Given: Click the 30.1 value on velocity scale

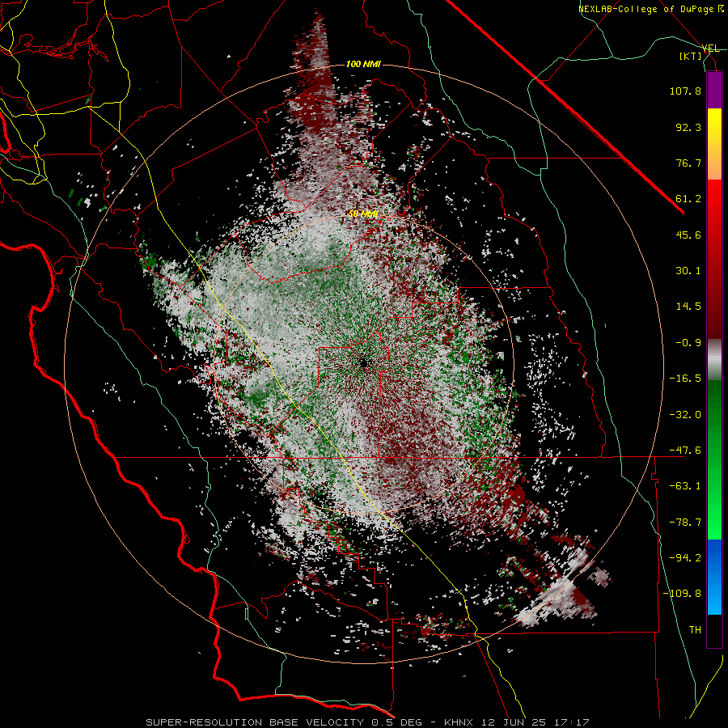Looking at the screenshot, I should [x=688, y=271].
